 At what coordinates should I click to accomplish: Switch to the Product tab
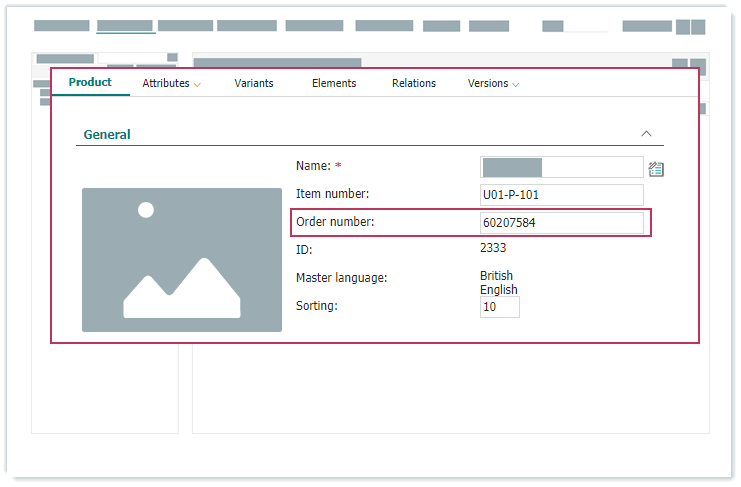coord(90,83)
